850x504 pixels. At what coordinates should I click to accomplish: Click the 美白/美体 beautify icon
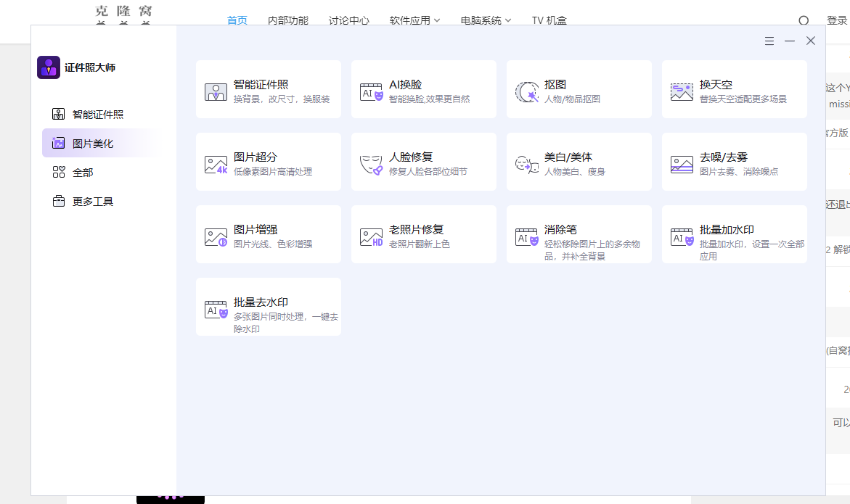click(526, 165)
